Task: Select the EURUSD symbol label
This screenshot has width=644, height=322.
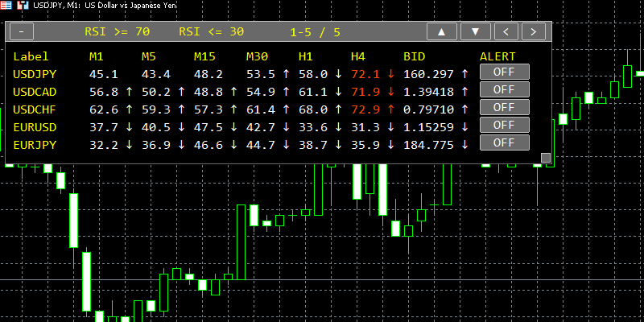Action: [35, 127]
